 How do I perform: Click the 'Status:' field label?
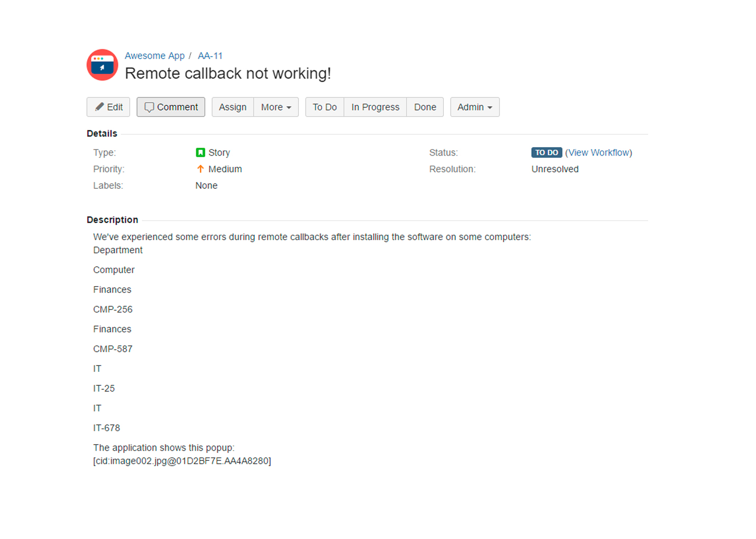(x=443, y=153)
